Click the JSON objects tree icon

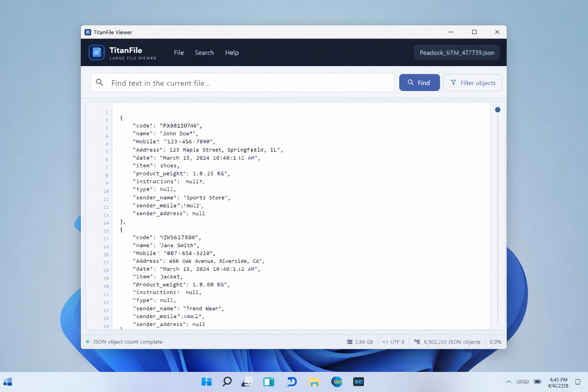(417, 342)
